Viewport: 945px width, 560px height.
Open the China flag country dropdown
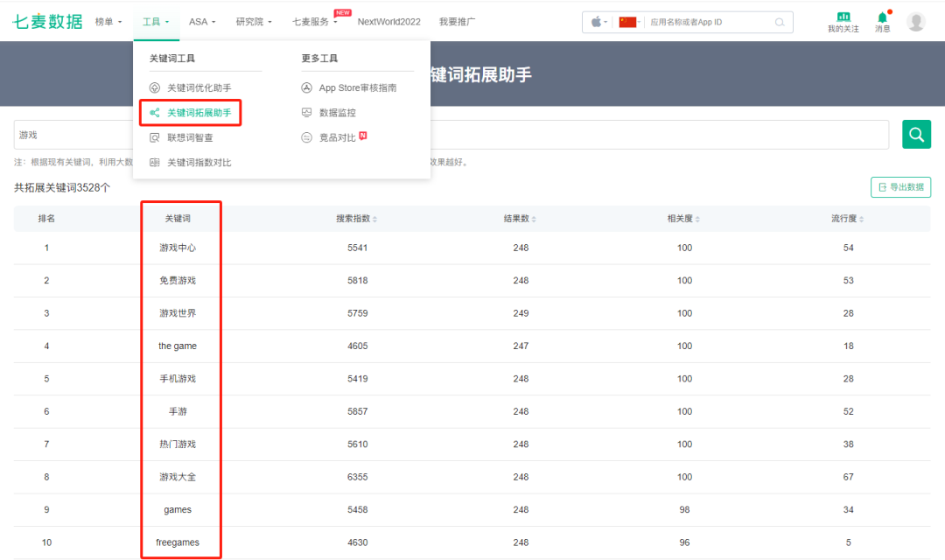pos(630,22)
